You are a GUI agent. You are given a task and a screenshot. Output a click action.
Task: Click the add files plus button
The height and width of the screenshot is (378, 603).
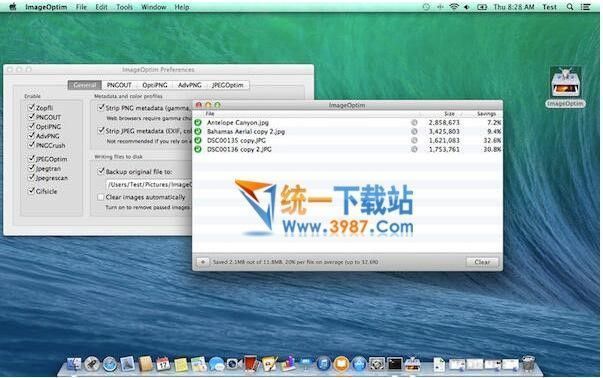(x=202, y=262)
